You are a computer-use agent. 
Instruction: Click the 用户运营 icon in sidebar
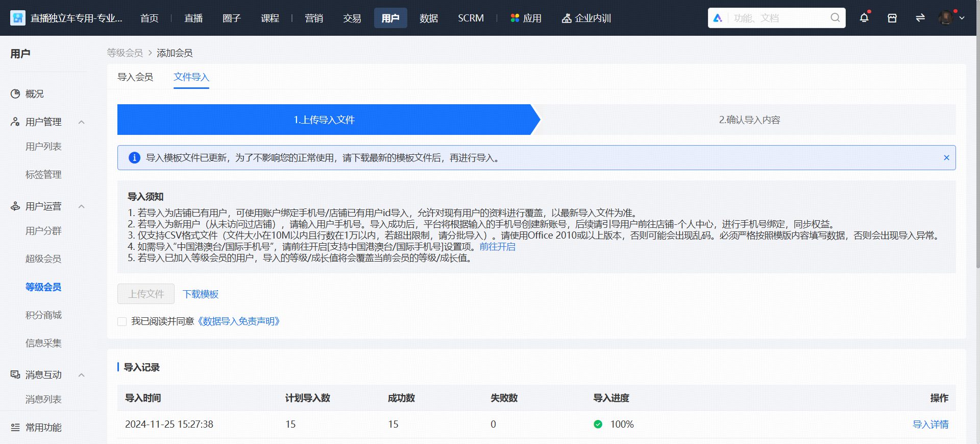(15, 206)
